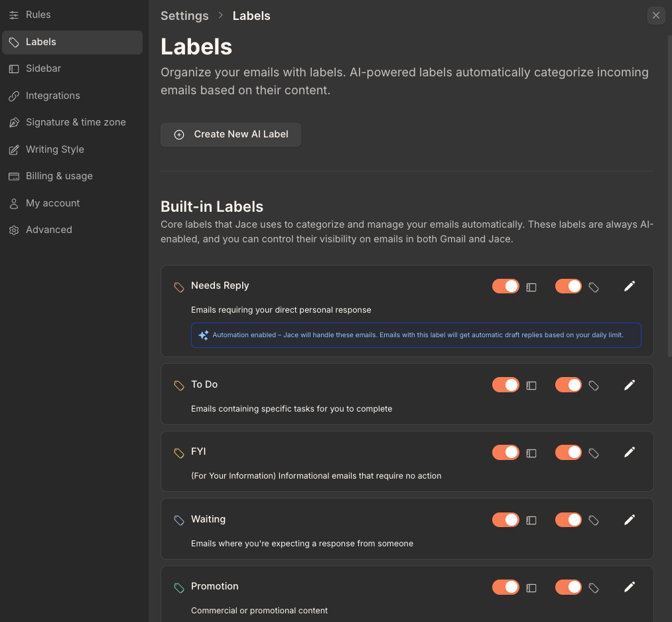
Task: Open the Rules settings section
Action: pos(38,15)
